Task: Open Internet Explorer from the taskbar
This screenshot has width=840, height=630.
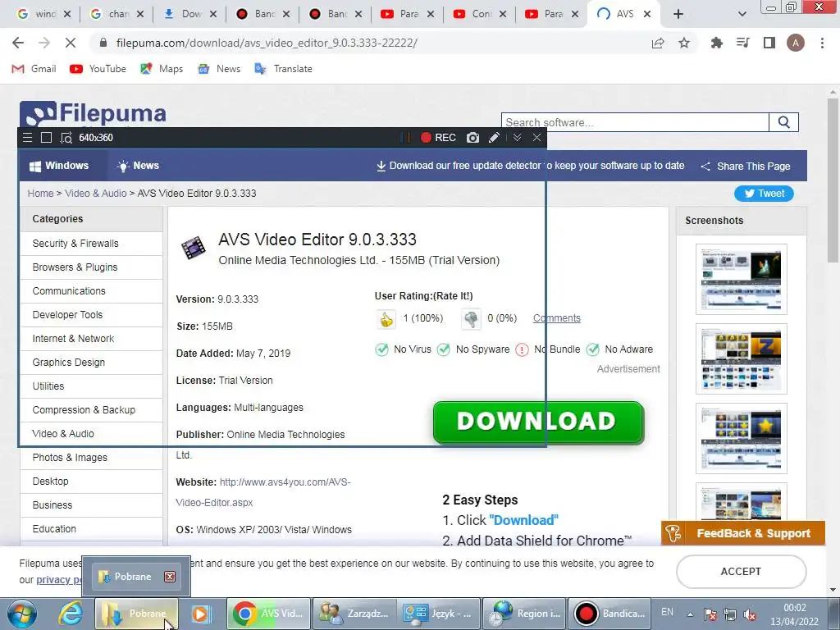Action: point(71,614)
